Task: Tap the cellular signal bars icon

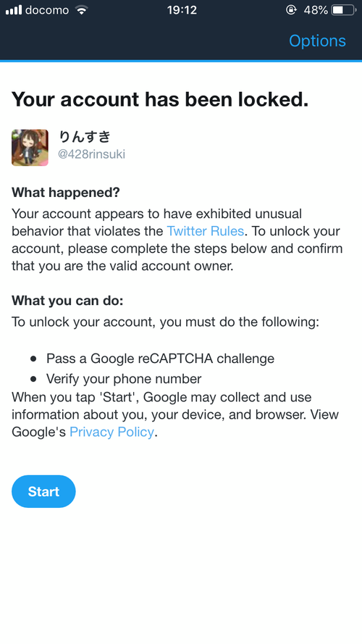Action: coord(14,10)
